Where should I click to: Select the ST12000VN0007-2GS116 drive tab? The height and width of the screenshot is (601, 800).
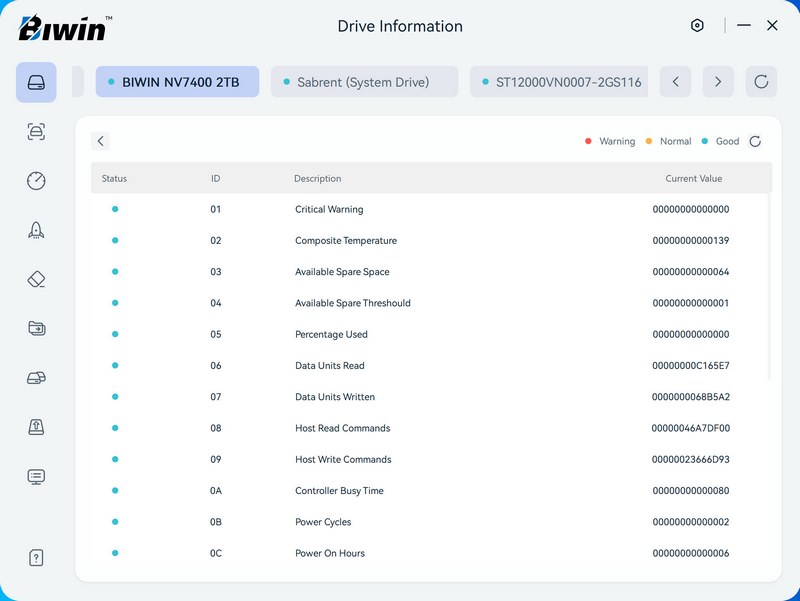[559, 82]
